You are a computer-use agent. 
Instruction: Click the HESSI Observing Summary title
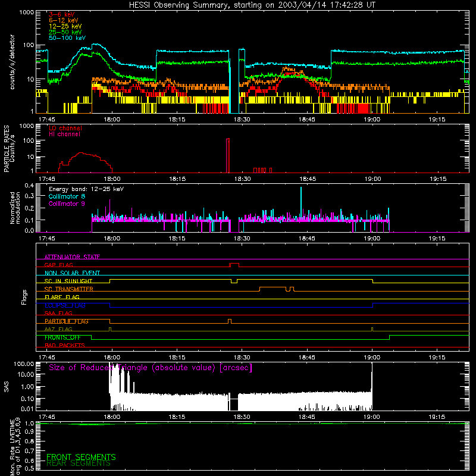point(252,5)
